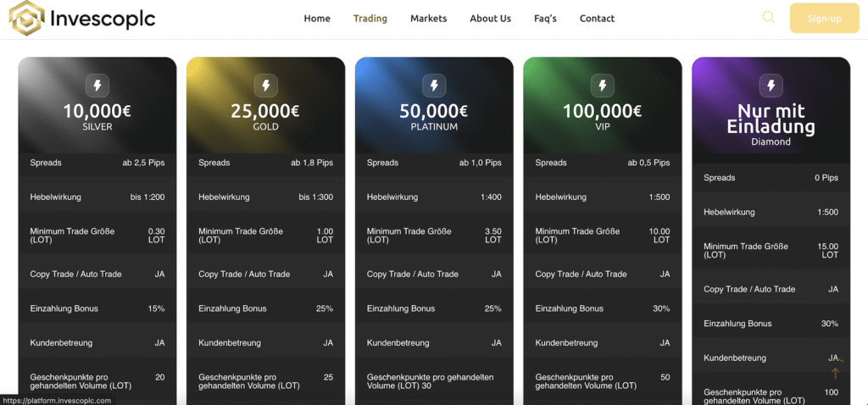This screenshot has width=868, height=405.
Task: Click Geschenkpunkte value '50' on VIP
Action: pyautogui.click(x=665, y=377)
